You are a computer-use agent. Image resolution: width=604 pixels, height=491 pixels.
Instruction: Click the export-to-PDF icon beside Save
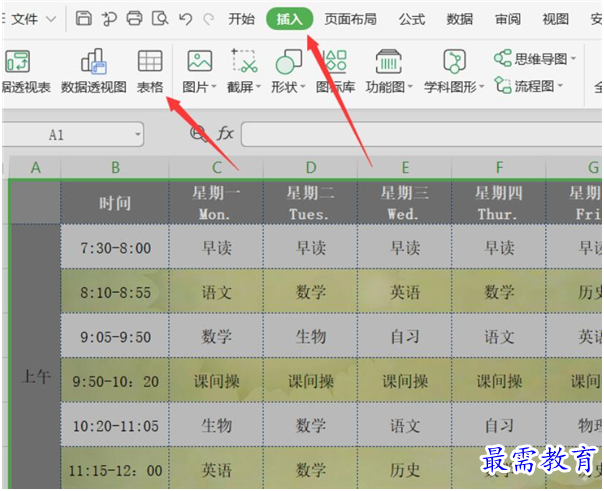click(x=109, y=18)
